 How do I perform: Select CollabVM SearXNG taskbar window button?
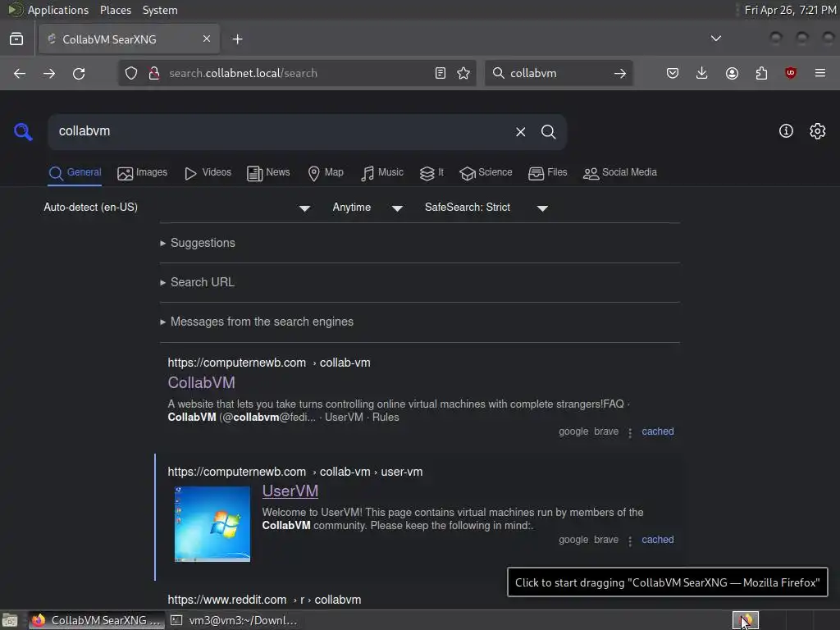coord(97,620)
